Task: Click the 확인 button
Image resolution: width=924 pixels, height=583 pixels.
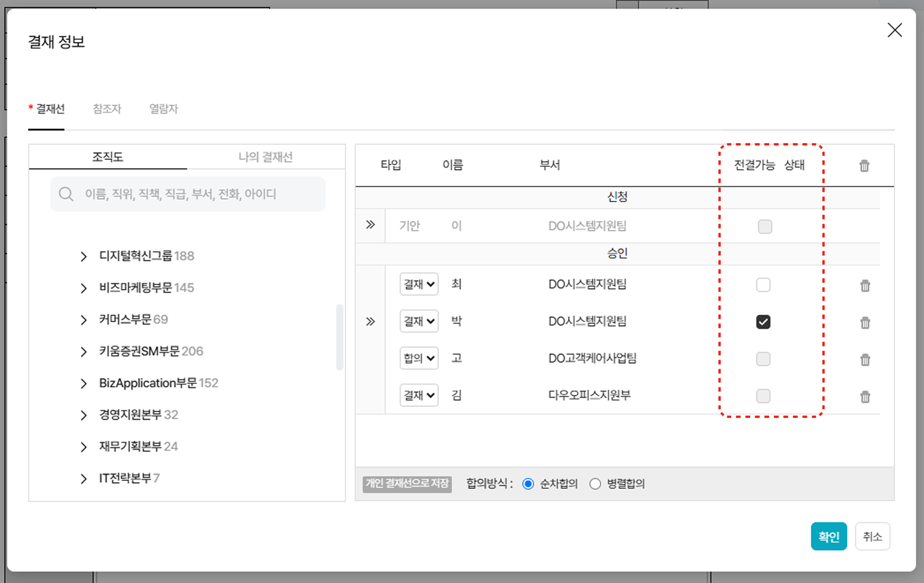Action: click(829, 536)
